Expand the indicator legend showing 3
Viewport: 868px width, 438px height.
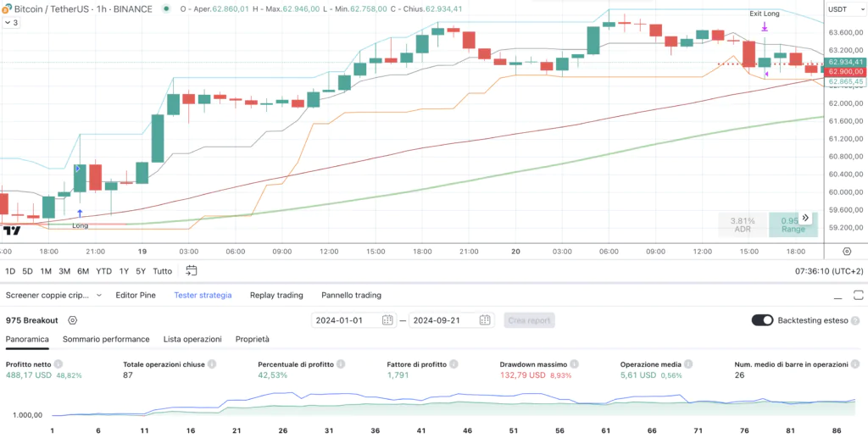[10, 23]
